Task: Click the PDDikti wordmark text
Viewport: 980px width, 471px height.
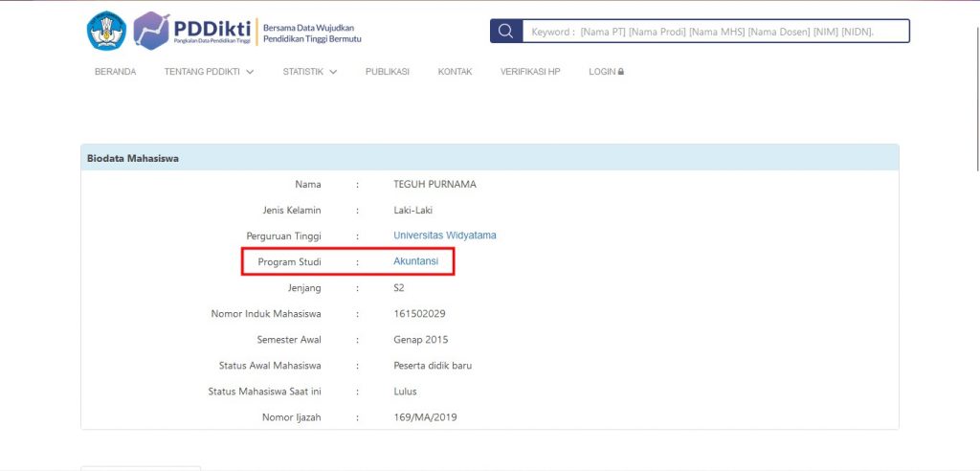Action: tap(212, 28)
